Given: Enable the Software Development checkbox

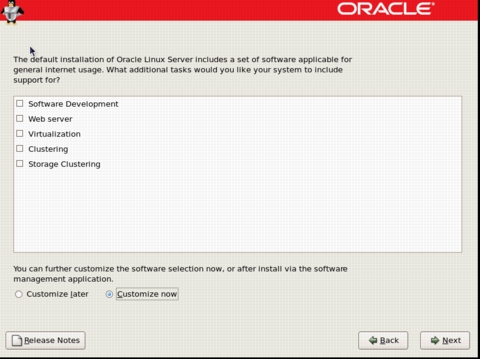Looking at the screenshot, I should (20, 104).
